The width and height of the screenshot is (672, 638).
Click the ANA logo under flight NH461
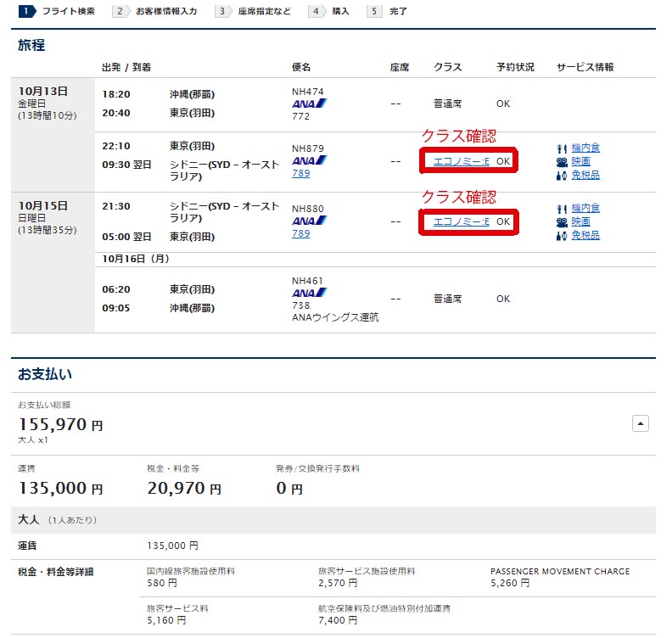(x=309, y=293)
